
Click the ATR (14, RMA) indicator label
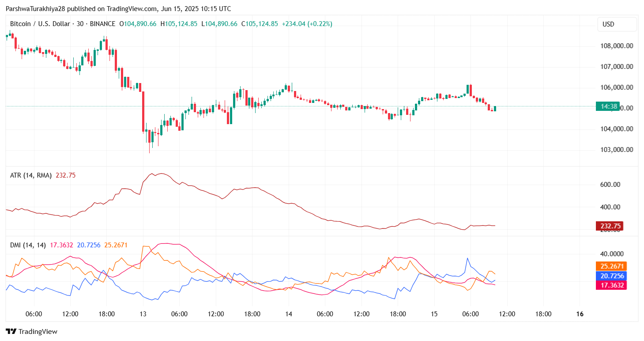[31, 175]
